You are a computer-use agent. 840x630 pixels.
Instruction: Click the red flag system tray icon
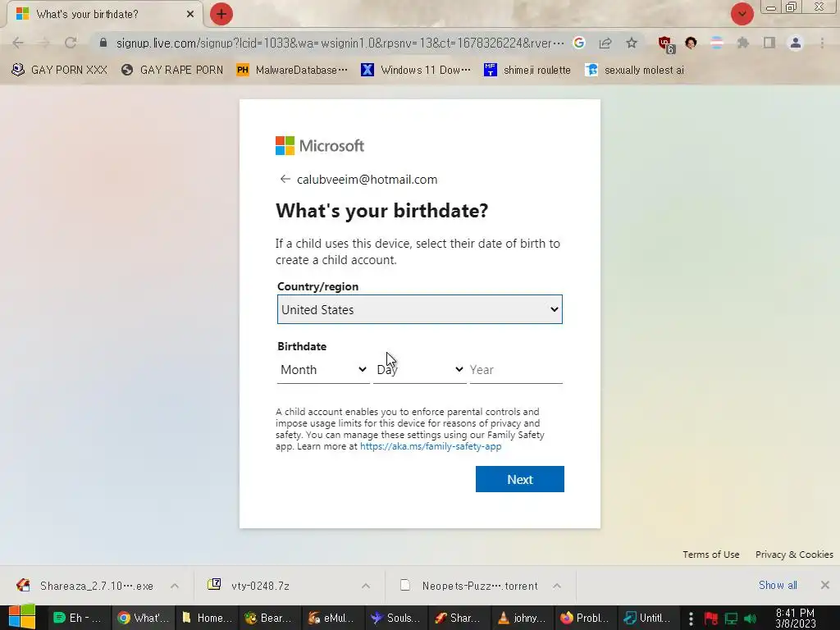pos(711,619)
